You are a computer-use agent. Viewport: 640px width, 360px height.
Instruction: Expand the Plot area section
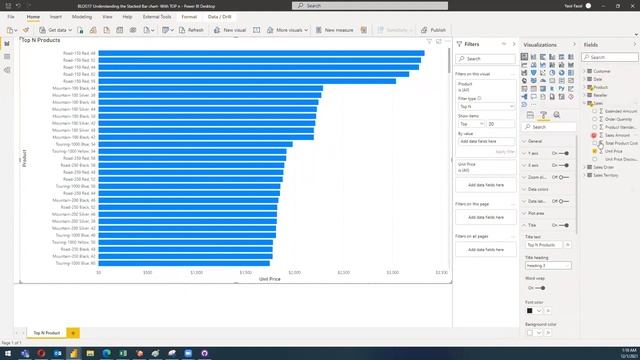[536, 213]
